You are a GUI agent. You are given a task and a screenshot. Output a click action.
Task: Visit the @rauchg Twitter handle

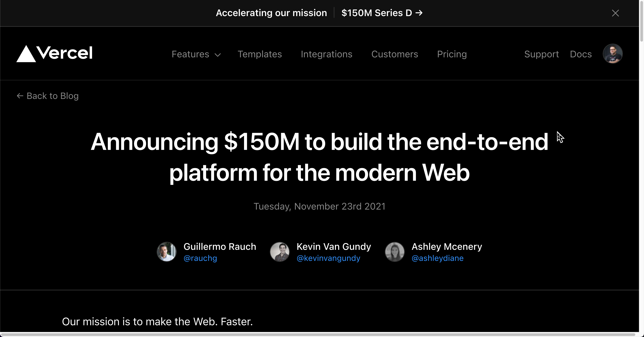pyautogui.click(x=200, y=258)
